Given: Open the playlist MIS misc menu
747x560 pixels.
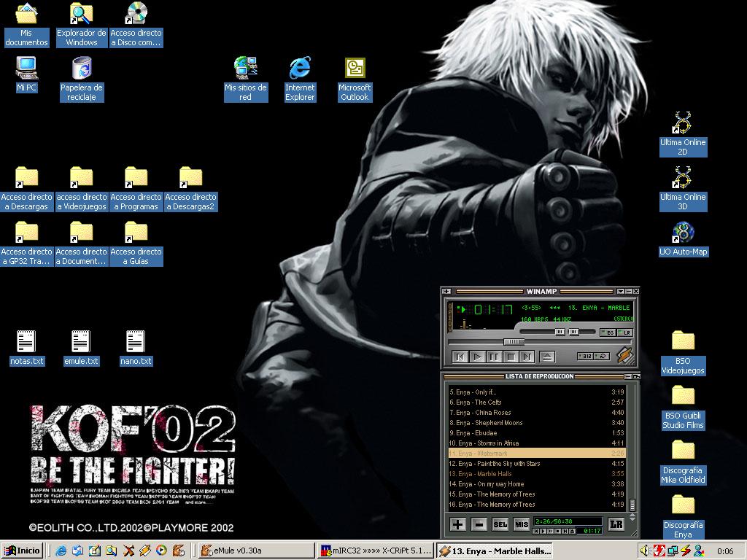Looking at the screenshot, I should pyautogui.click(x=521, y=524).
